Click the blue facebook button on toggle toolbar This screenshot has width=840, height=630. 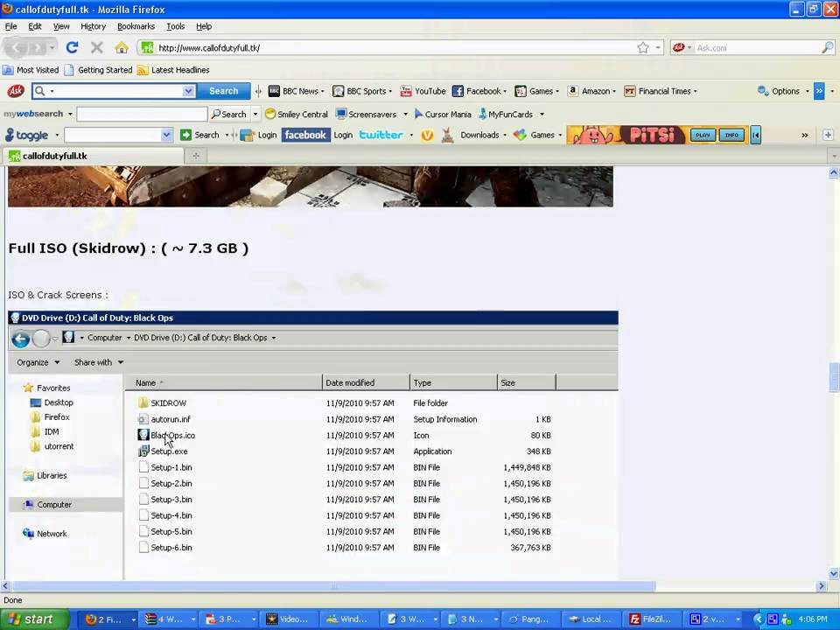(305, 135)
